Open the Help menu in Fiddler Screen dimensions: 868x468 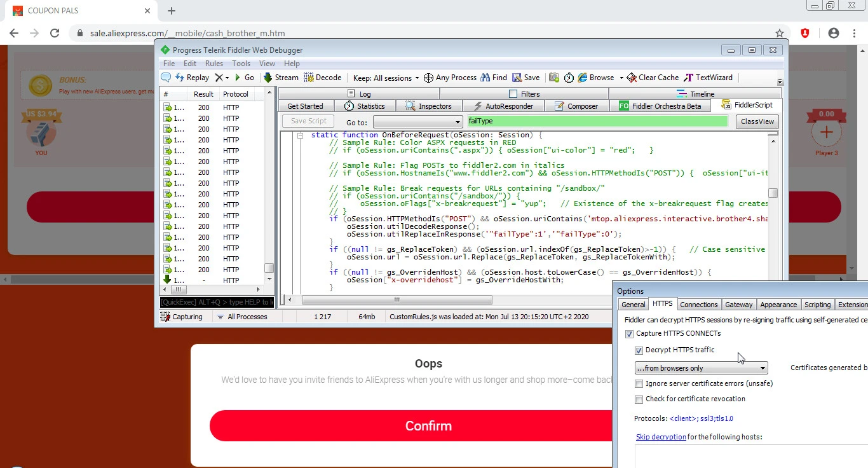pos(292,64)
